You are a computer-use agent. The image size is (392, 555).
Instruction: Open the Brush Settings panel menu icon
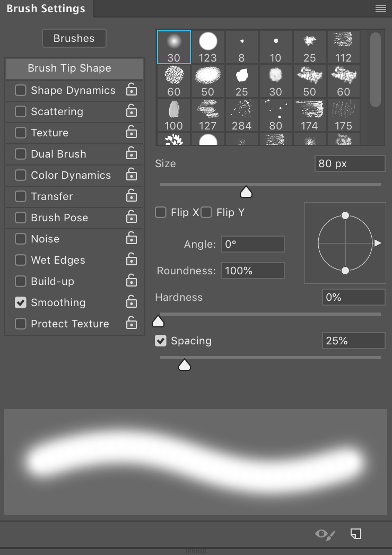(x=381, y=8)
